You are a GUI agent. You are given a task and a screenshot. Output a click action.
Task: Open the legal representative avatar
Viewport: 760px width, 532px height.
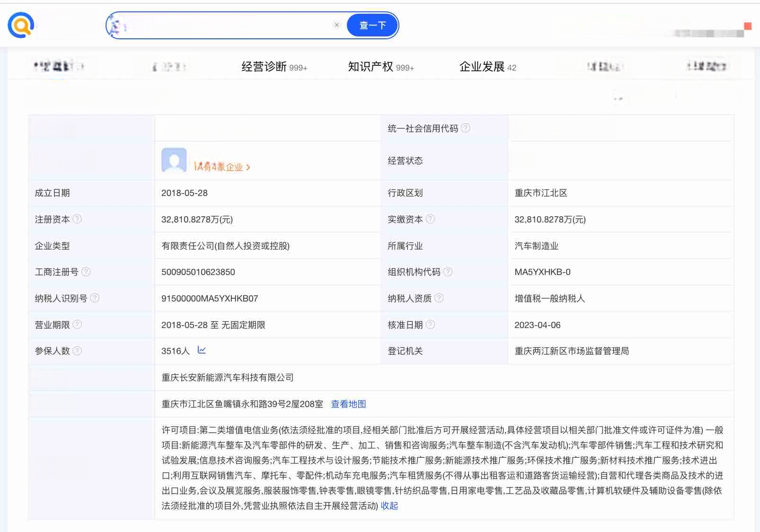click(174, 160)
